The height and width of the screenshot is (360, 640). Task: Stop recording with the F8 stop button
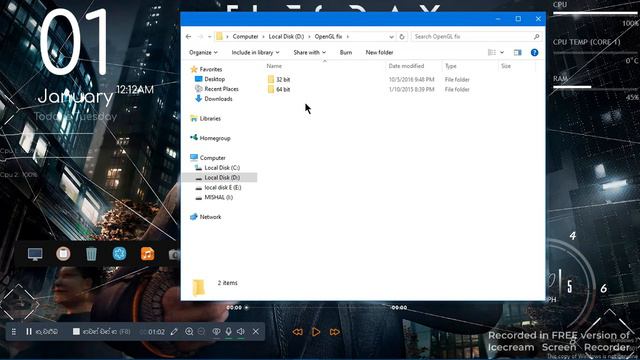[x=76, y=331]
